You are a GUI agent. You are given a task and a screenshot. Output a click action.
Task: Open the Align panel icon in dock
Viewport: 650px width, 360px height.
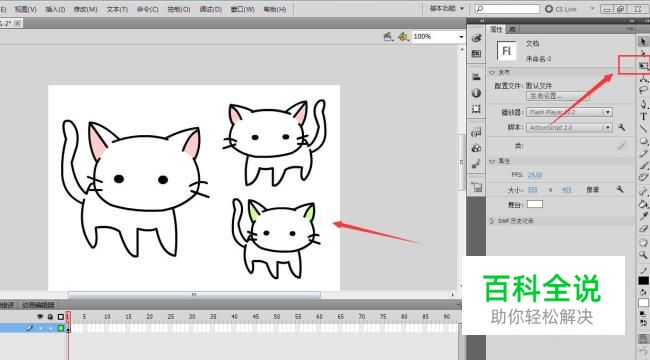pos(476,77)
